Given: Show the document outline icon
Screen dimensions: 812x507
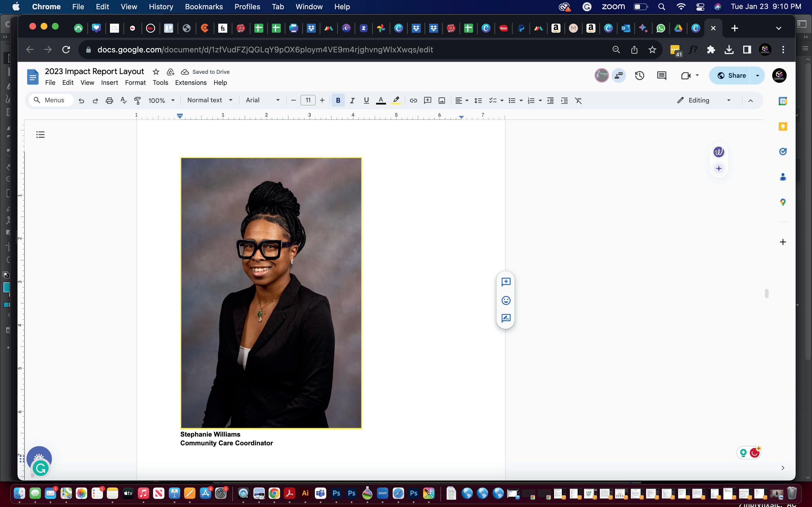Looking at the screenshot, I should (40, 135).
